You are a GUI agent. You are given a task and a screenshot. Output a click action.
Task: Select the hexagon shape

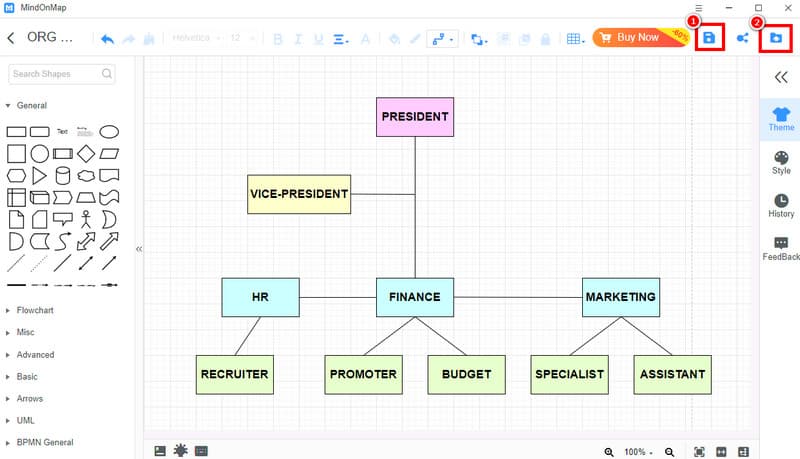point(16,175)
